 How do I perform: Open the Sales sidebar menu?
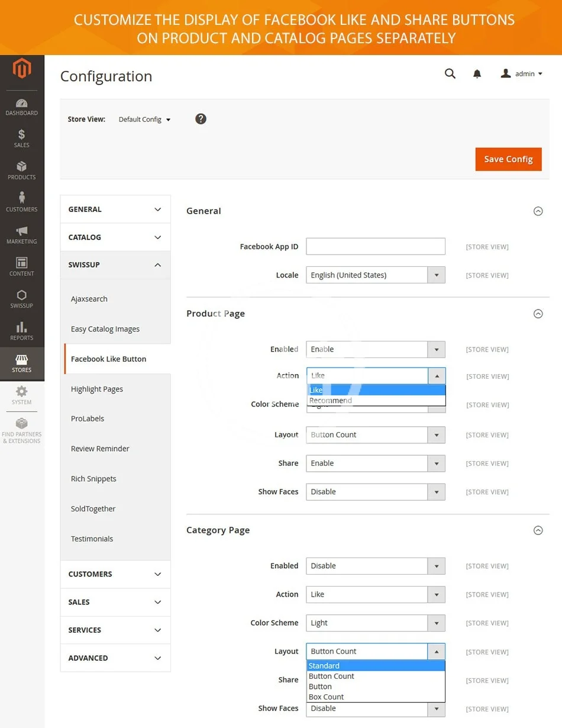(x=22, y=138)
